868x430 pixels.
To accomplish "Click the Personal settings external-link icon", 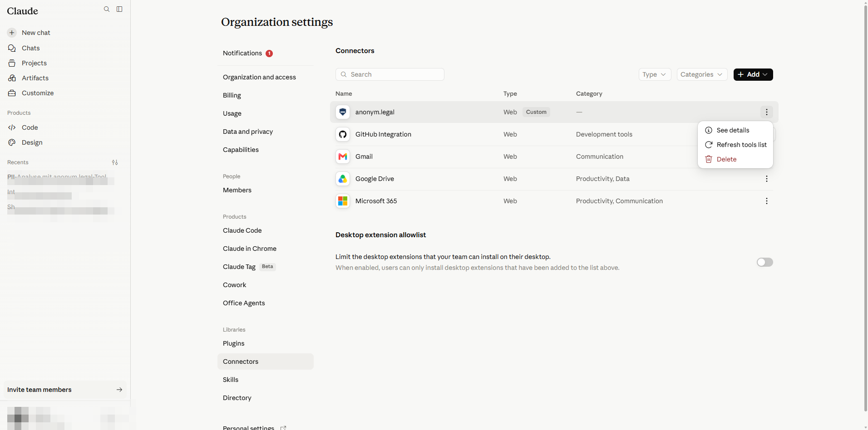I will pyautogui.click(x=283, y=428).
